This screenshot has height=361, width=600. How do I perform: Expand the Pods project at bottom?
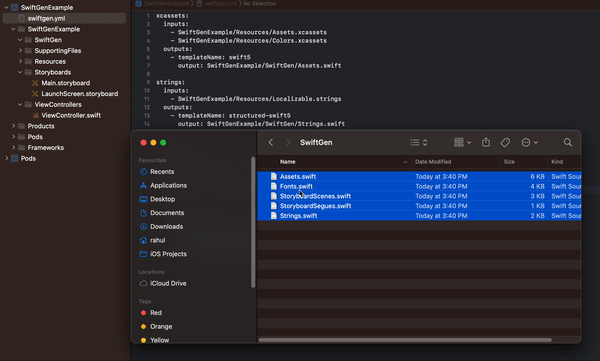6,158
